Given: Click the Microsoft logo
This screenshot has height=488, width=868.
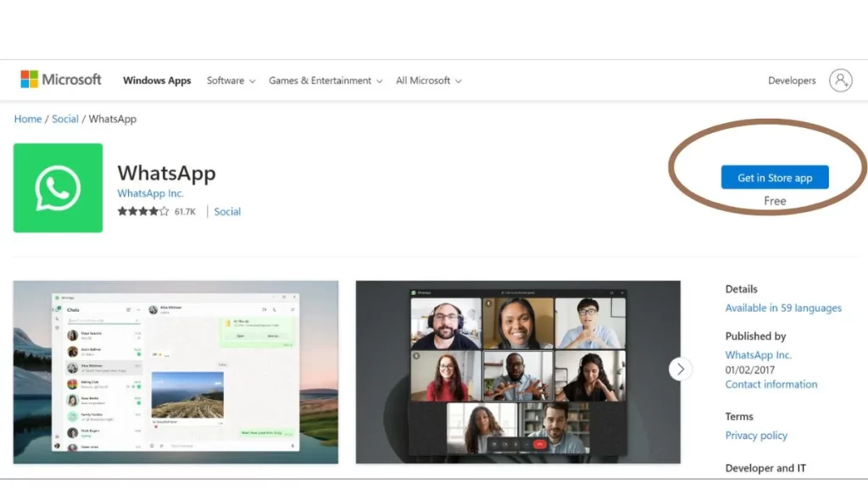Looking at the screenshot, I should 60,79.
